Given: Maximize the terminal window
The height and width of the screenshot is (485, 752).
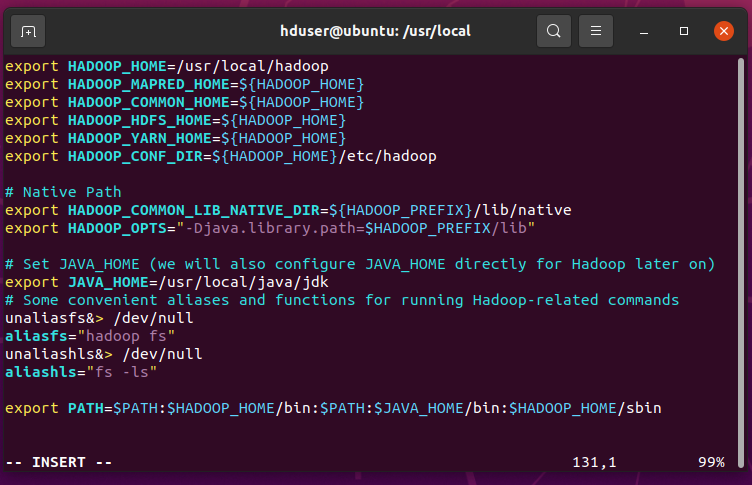Looking at the screenshot, I should point(684,31).
